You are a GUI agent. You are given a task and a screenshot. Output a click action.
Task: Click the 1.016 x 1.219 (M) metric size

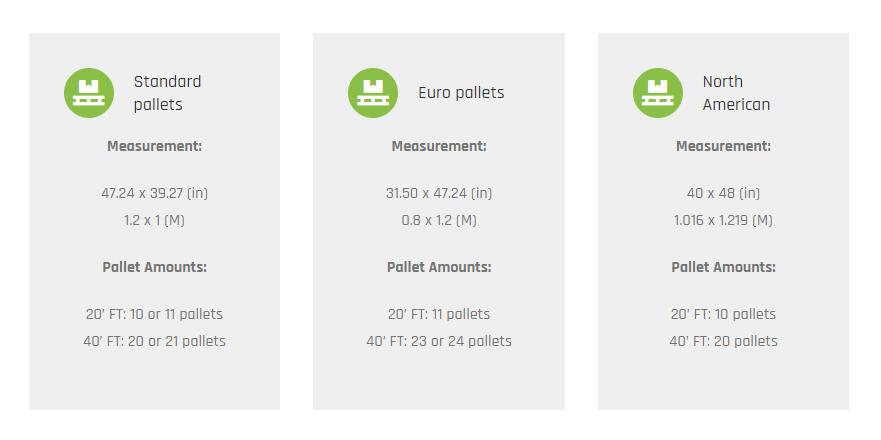723,220
